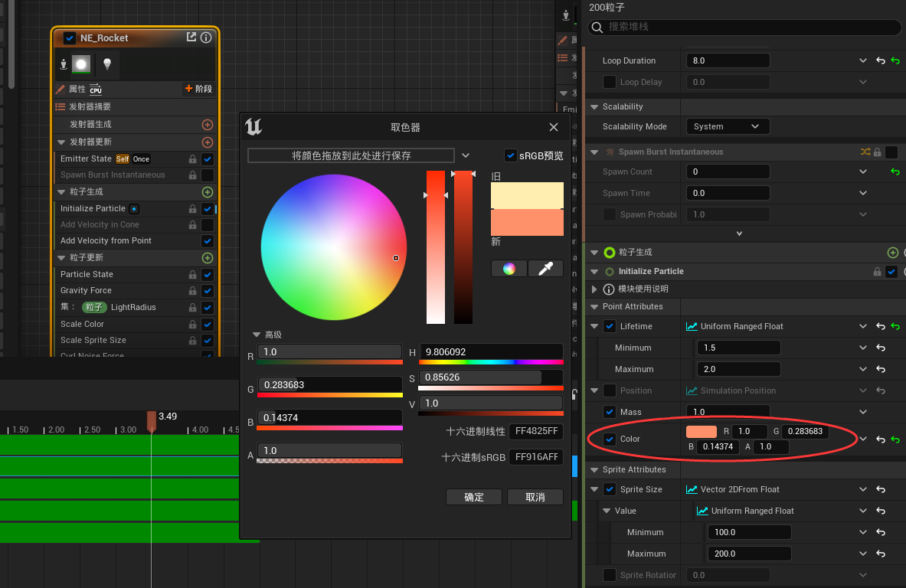Open NE_Rocket emitter in external editor icon
Screen dimensions: 906x588
pos(191,37)
